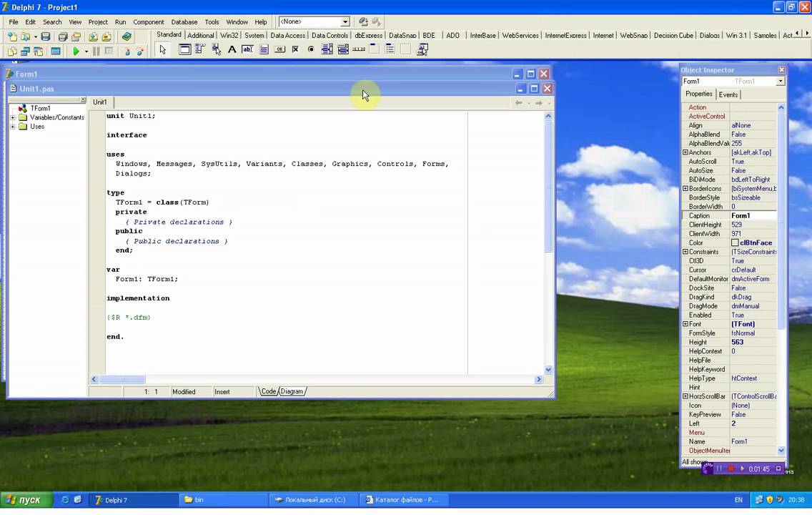Run the project with green arrow
The image size is (812, 515).
coord(76,51)
